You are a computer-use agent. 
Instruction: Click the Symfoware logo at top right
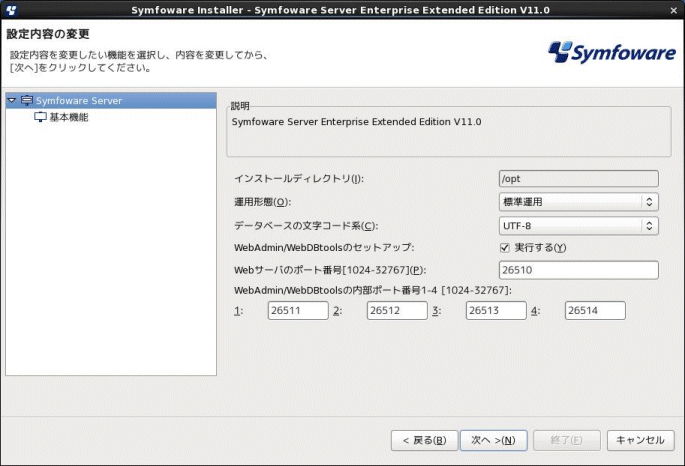click(x=612, y=52)
